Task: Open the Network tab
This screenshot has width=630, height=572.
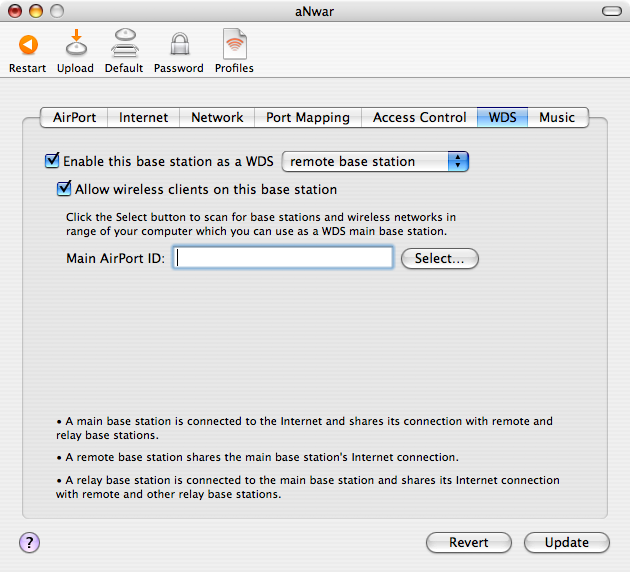Action: point(217,117)
